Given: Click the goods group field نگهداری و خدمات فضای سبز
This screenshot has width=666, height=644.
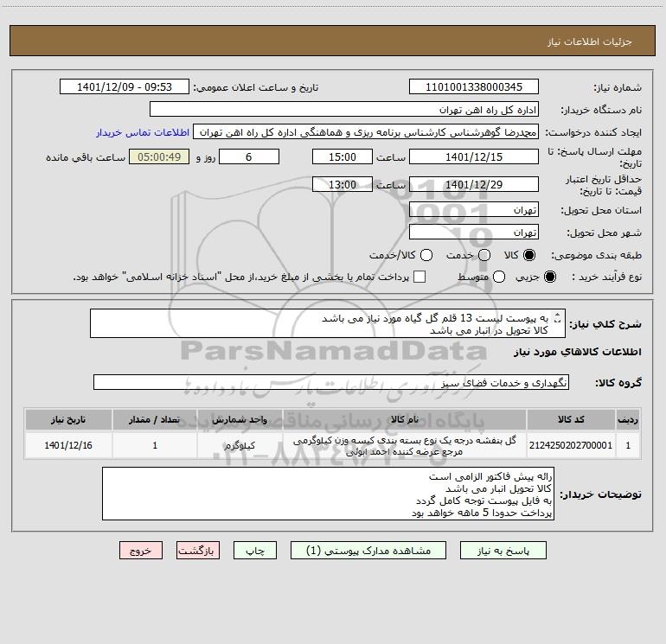Looking at the screenshot, I should (331, 382).
